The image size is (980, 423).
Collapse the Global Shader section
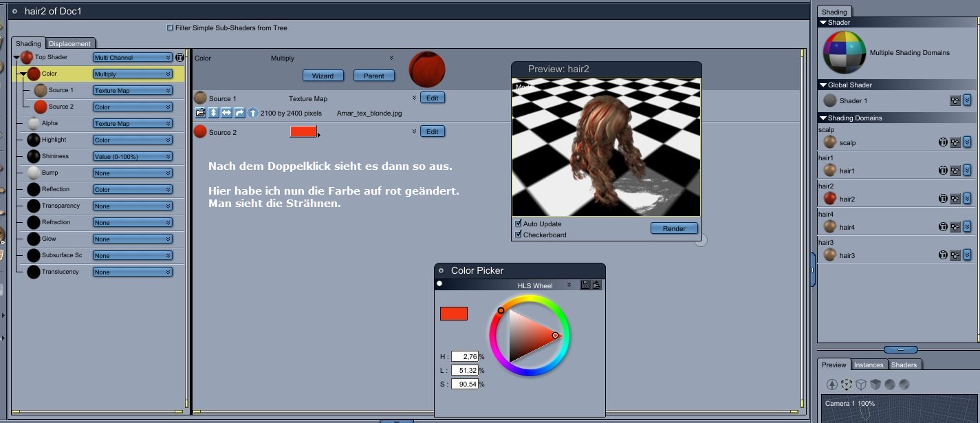pyautogui.click(x=823, y=85)
